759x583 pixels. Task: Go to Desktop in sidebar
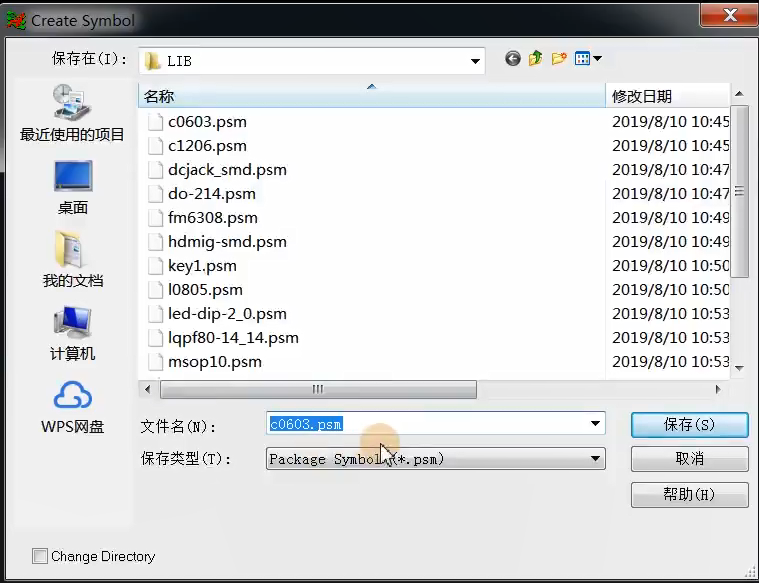72,187
